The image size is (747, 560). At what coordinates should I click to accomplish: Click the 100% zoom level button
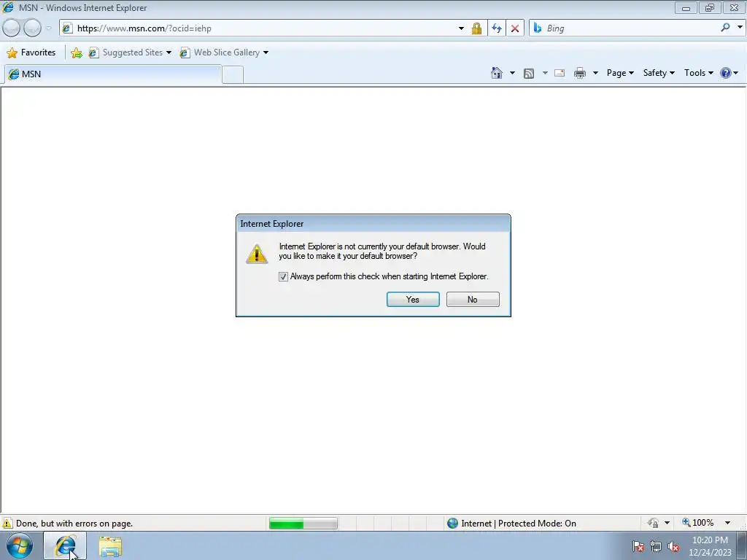698,523
